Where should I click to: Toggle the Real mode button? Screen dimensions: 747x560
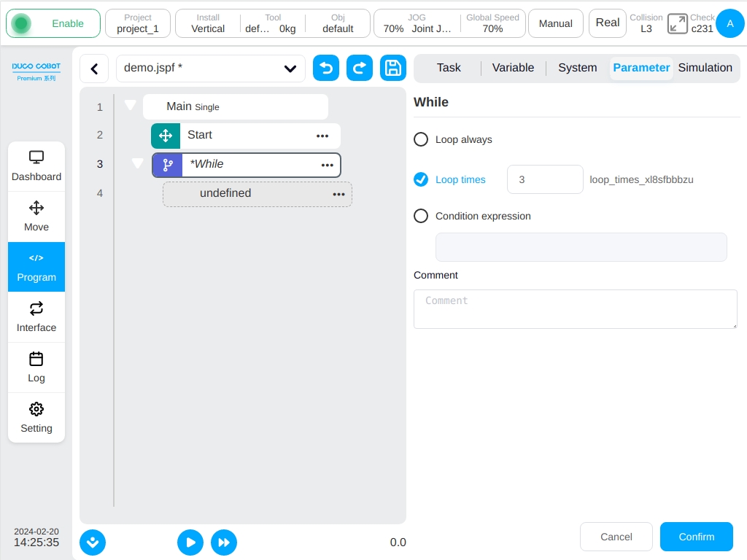608,23
